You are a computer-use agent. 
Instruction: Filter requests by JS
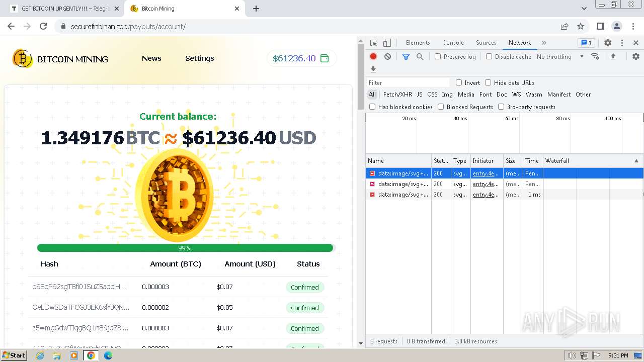[420, 95]
